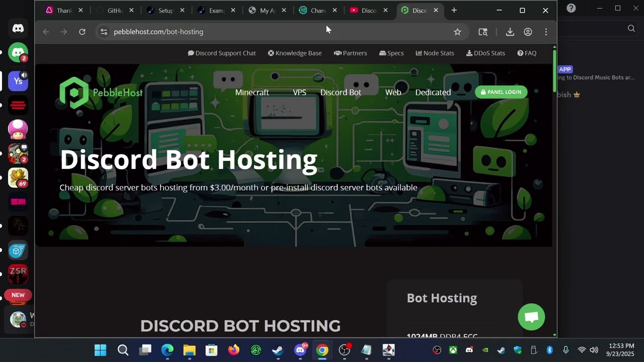Open the Chrome three-dot menu

click(x=546, y=32)
